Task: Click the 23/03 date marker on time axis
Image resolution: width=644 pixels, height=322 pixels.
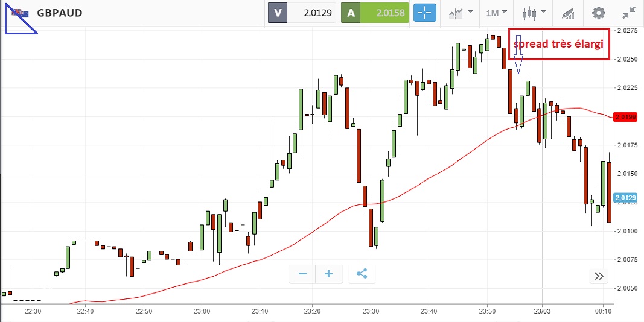Action: coord(541,311)
